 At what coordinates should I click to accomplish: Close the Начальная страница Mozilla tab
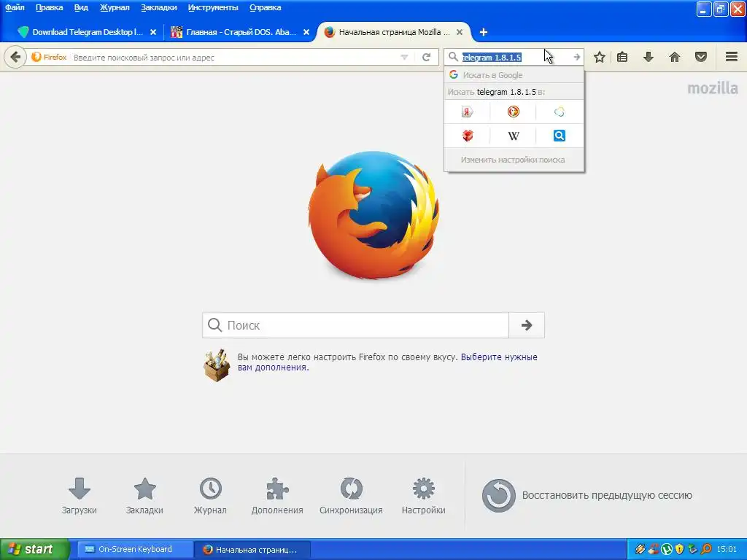point(460,32)
